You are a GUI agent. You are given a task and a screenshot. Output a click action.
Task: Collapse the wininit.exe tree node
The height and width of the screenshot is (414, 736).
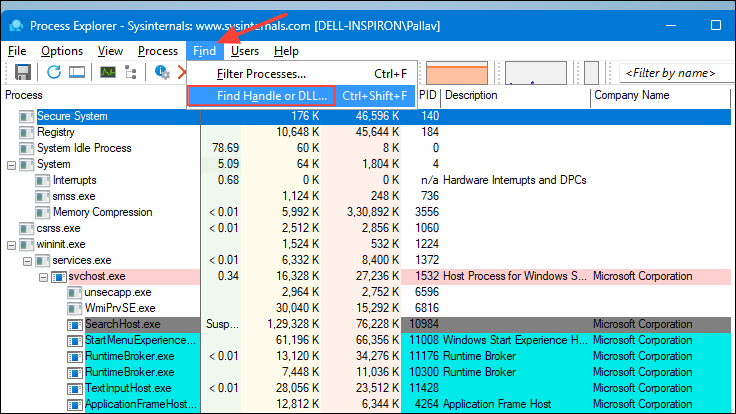pyautogui.click(x=11, y=245)
